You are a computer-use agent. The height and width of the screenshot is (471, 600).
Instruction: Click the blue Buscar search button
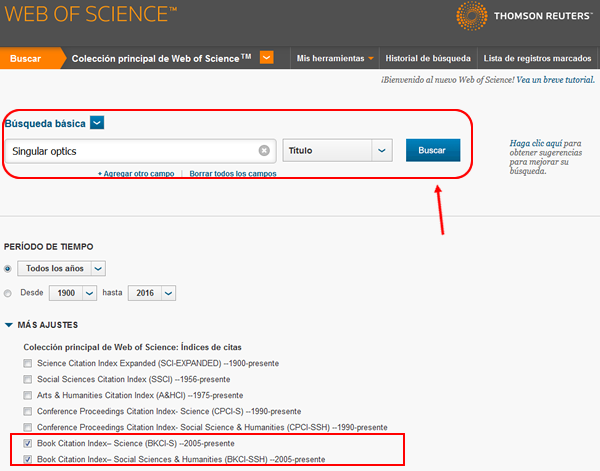(433, 150)
